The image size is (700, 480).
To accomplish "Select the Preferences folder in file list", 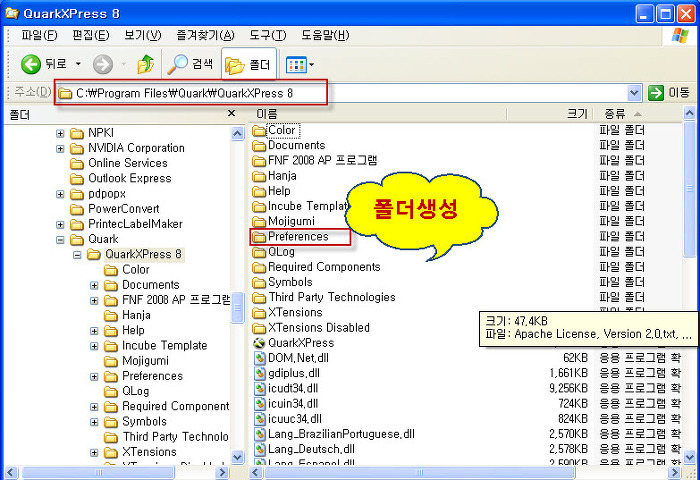I will point(298,237).
